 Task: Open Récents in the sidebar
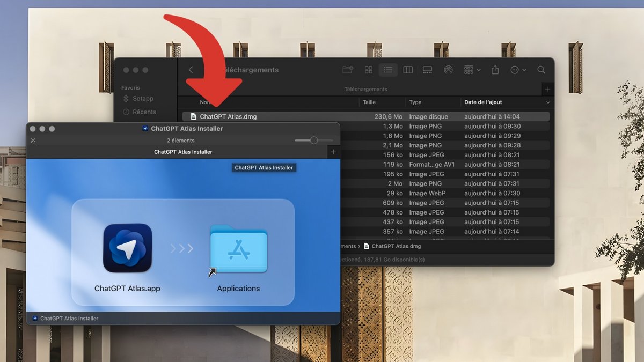[x=144, y=112]
